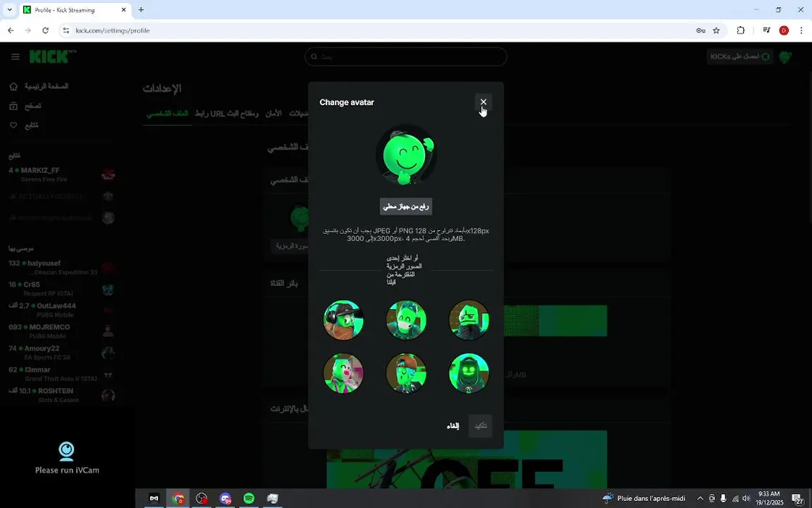Open Amoury22 recommended channel
Viewport: 812px width, 508px height.
click(61, 353)
